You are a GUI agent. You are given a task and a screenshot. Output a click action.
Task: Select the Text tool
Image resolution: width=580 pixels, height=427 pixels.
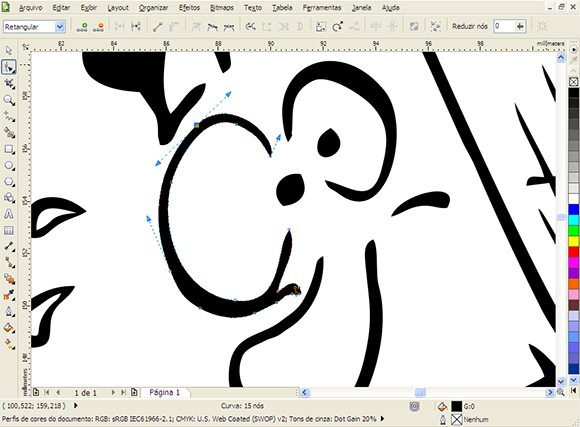point(9,214)
